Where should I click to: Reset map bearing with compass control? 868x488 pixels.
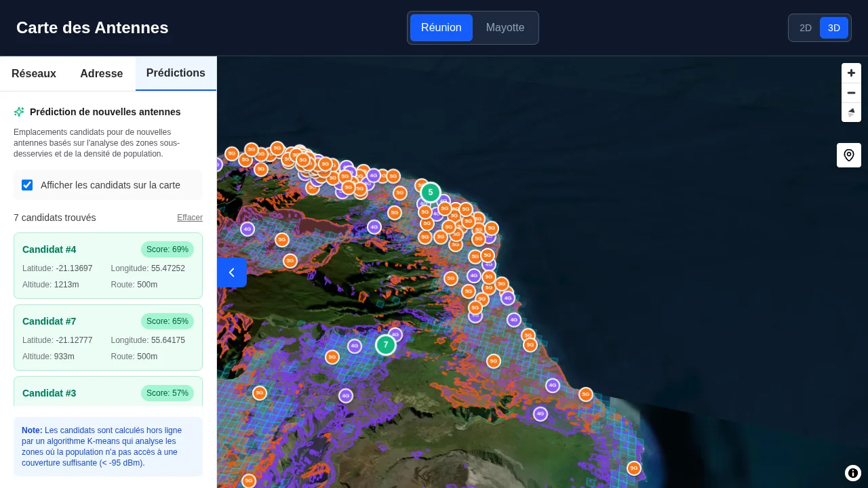(x=851, y=113)
